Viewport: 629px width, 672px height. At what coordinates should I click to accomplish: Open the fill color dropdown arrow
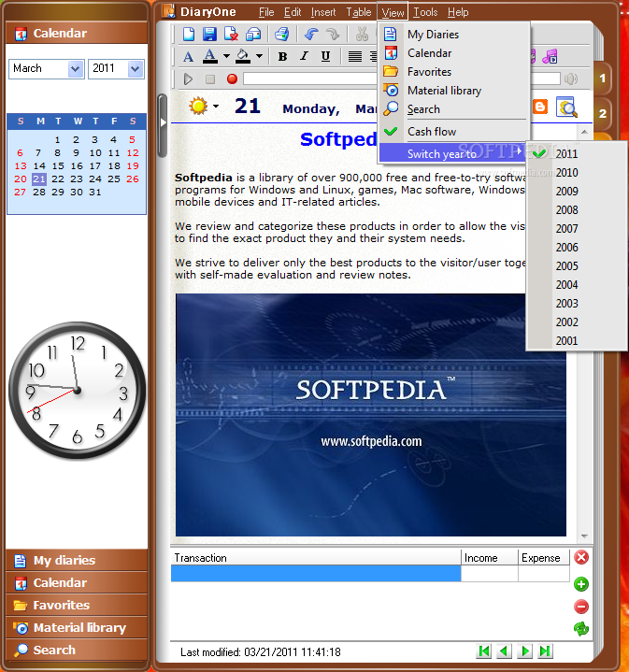[259, 56]
